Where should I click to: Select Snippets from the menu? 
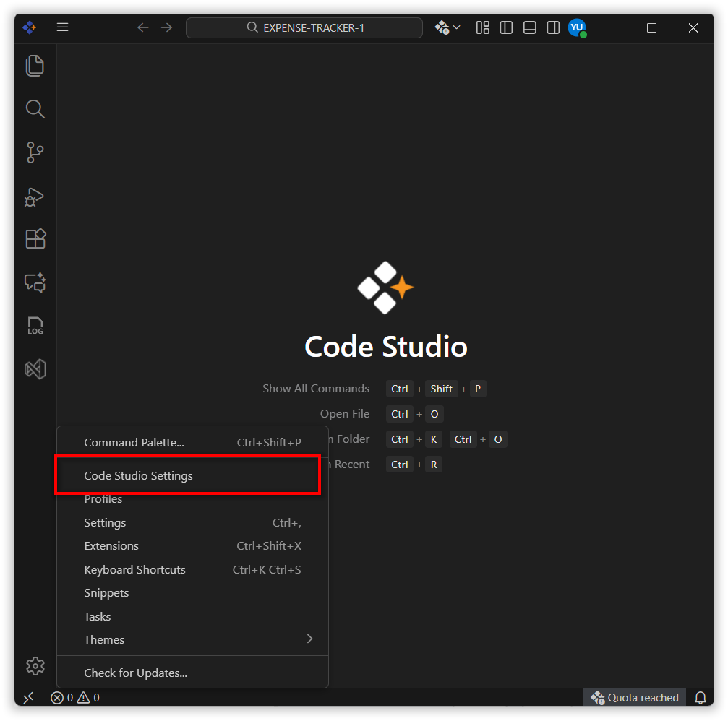pos(106,592)
